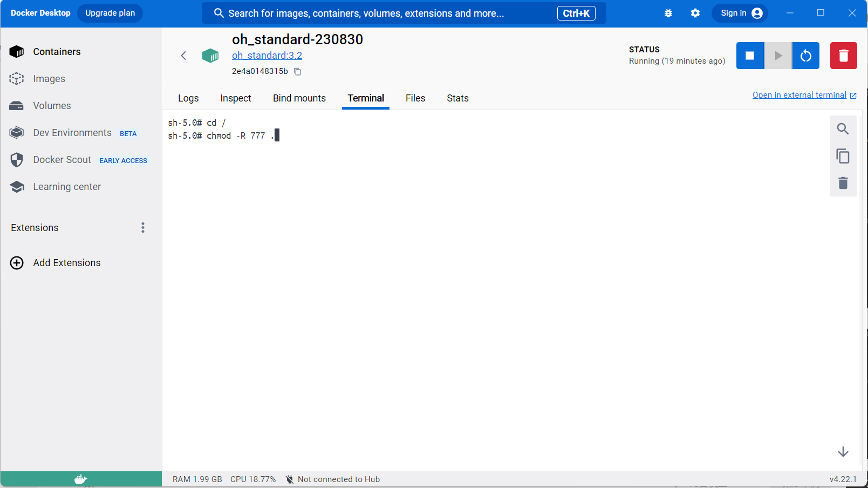Select the Terminal tab
Image resolution: width=868 pixels, height=488 pixels.
(366, 98)
